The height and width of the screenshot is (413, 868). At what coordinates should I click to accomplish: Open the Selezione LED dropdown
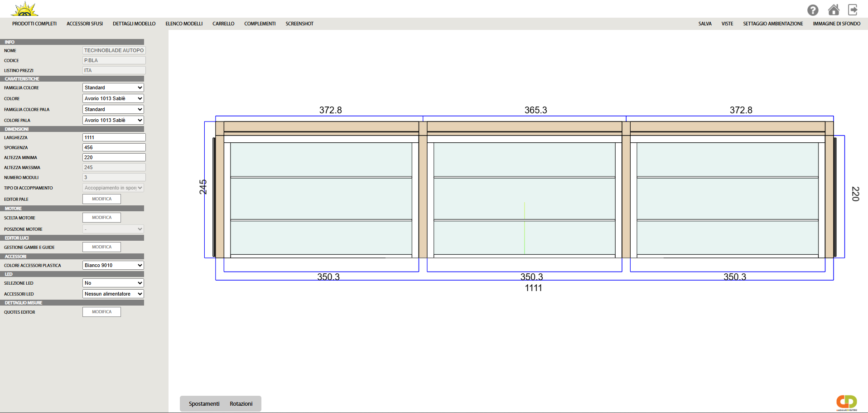point(113,283)
